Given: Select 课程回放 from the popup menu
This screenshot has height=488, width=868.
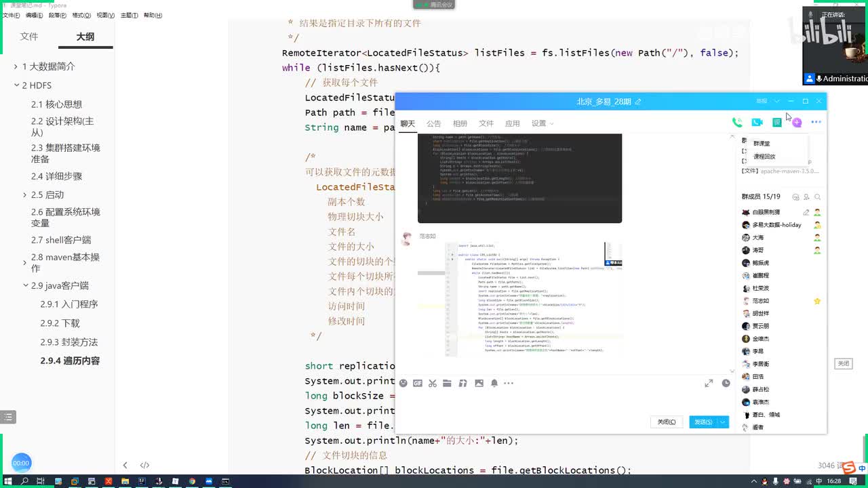Looking at the screenshot, I should [764, 157].
